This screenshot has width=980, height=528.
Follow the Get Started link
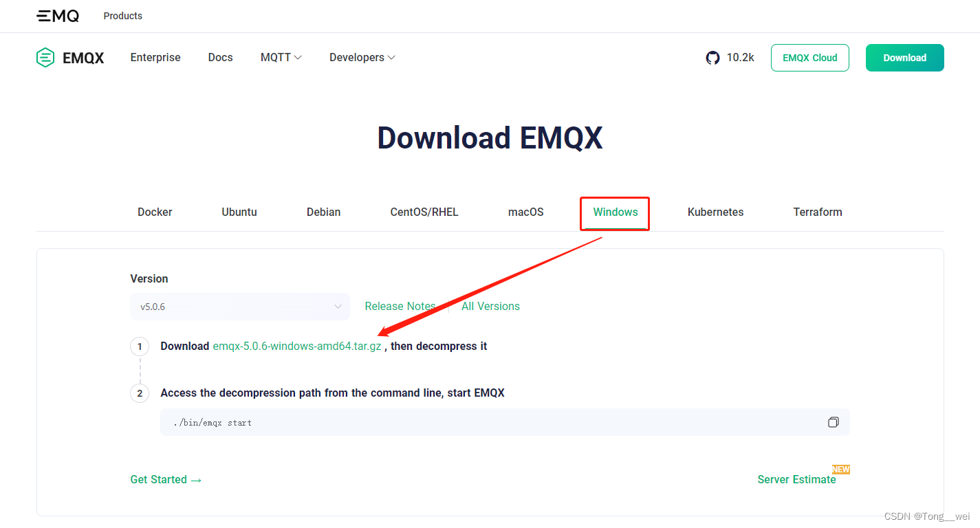(166, 480)
